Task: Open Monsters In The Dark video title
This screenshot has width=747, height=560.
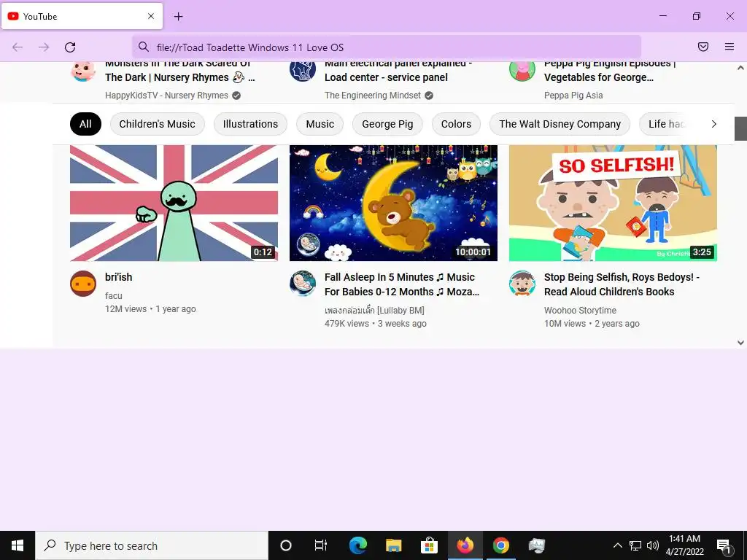Action: 180,71
